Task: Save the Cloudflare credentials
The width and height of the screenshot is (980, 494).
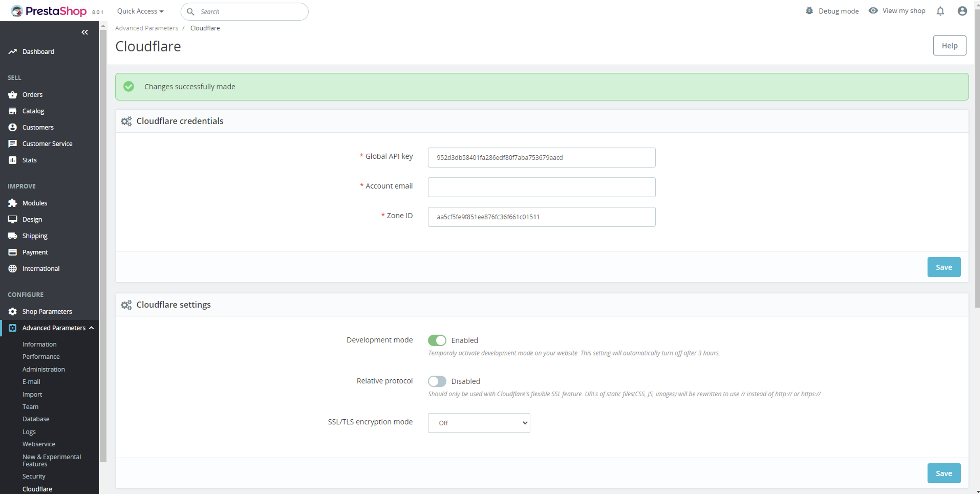Action: click(x=944, y=267)
